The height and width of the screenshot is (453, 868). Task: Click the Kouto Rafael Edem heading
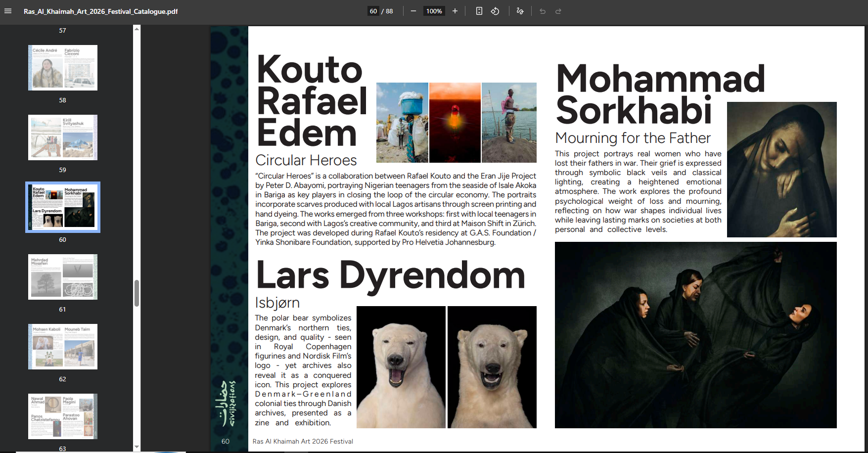click(x=312, y=101)
